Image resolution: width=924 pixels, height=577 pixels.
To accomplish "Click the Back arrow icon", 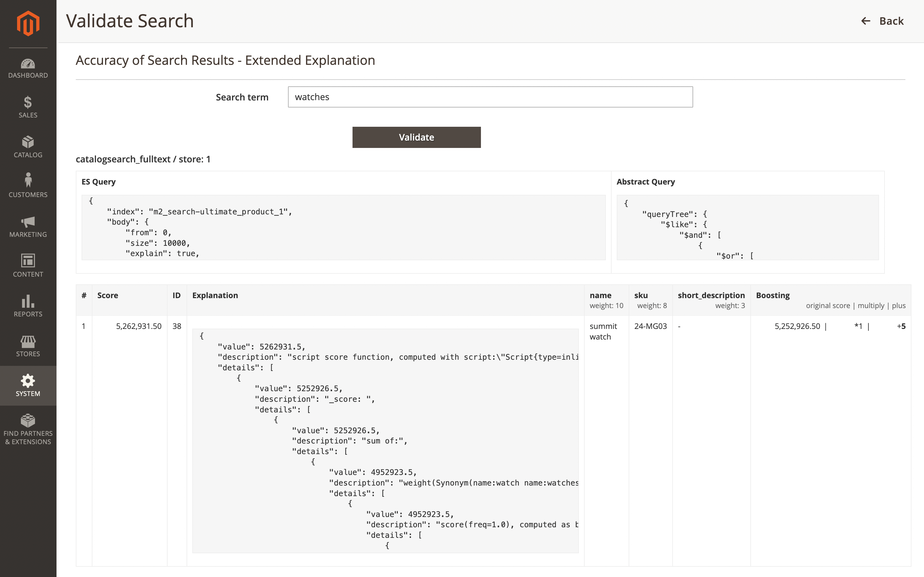I will click(866, 21).
